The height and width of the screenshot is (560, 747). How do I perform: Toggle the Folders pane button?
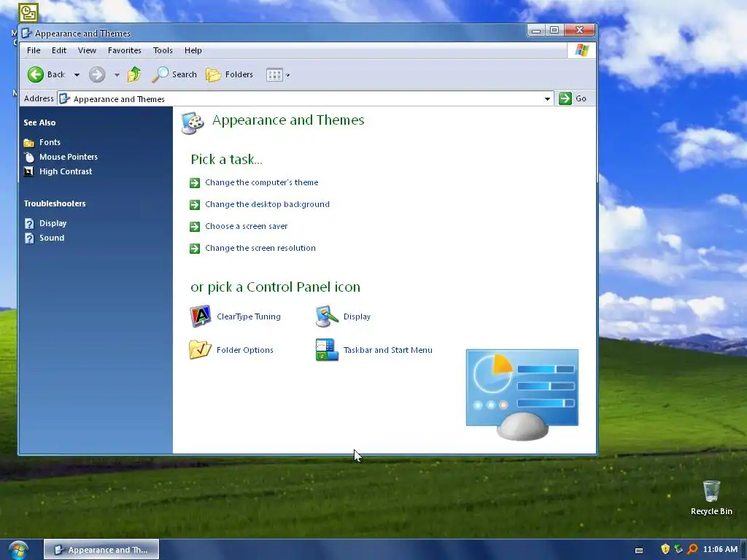[x=229, y=74]
